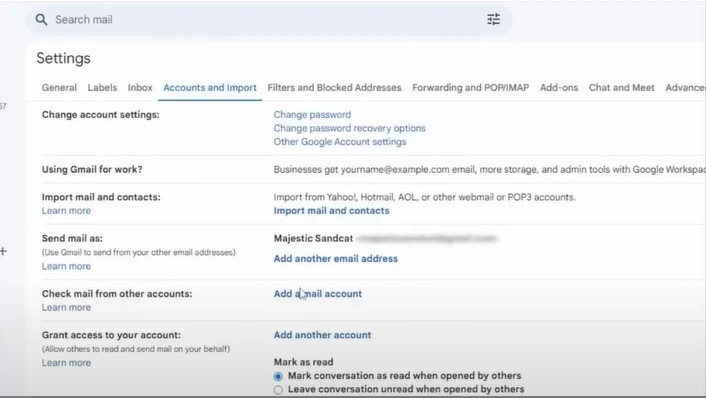Open search filter options icon

[493, 19]
